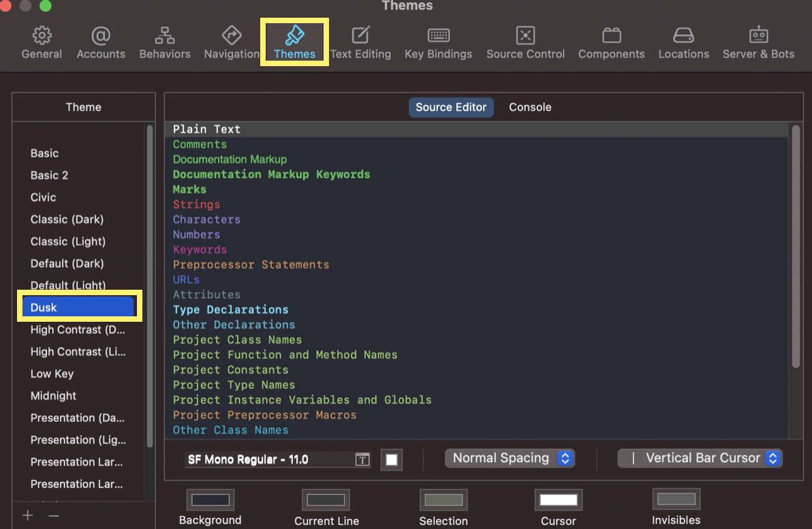The image size is (812, 529).
Task: Select the Numbers syntax row
Action: pyautogui.click(x=476, y=235)
